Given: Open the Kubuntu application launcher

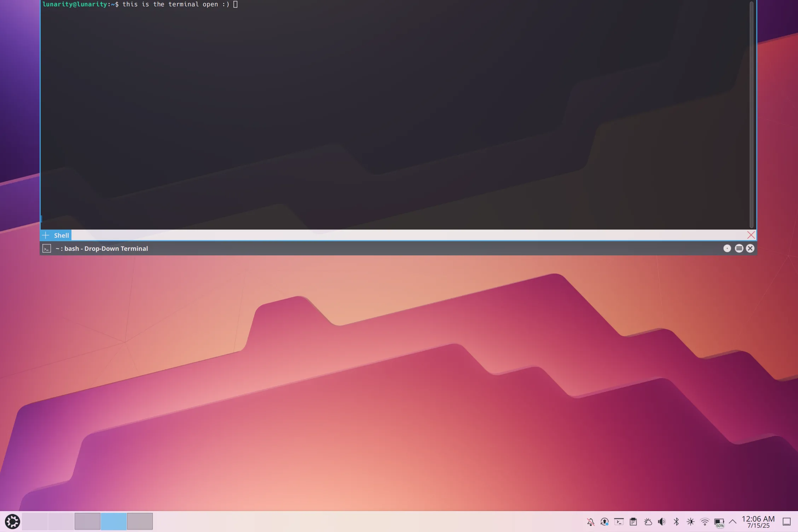Looking at the screenshot, I should (x=12, y=521).
